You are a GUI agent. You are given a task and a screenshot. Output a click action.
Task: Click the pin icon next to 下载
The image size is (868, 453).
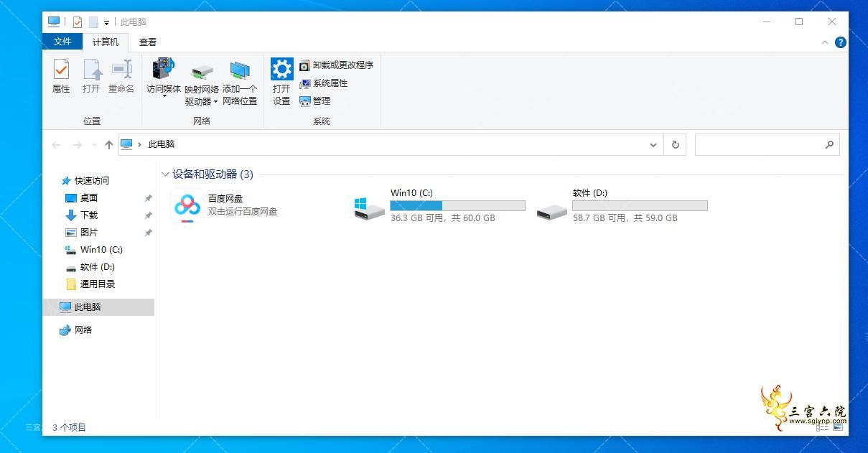[x=148, y=215]
